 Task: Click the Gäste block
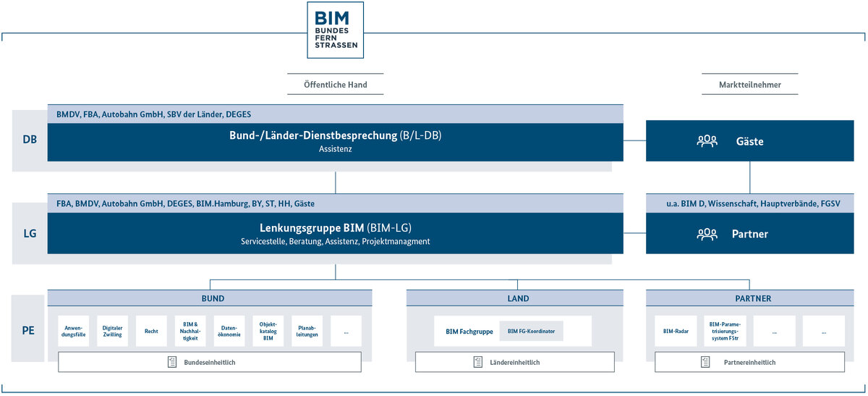point(750,140)
